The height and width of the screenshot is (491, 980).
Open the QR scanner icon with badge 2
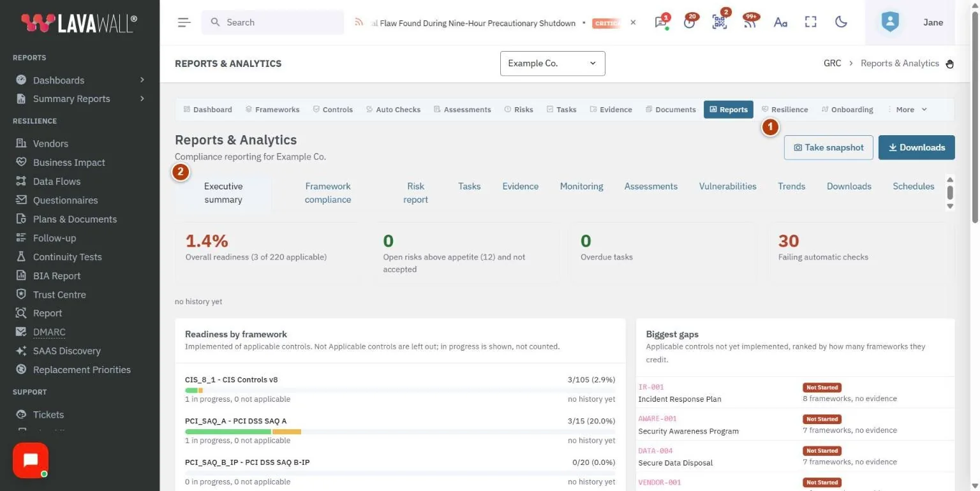[720, 22]
